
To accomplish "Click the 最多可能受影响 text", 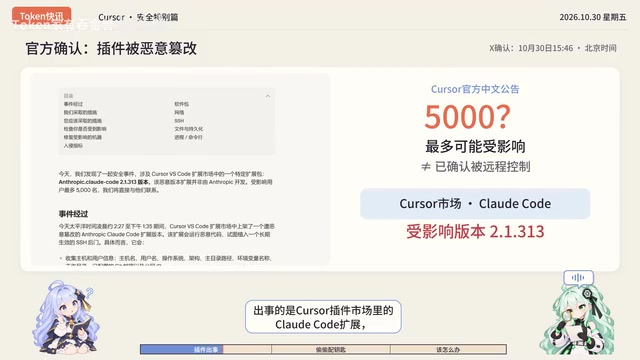I will pyautogui.click(x=475, y=147).
